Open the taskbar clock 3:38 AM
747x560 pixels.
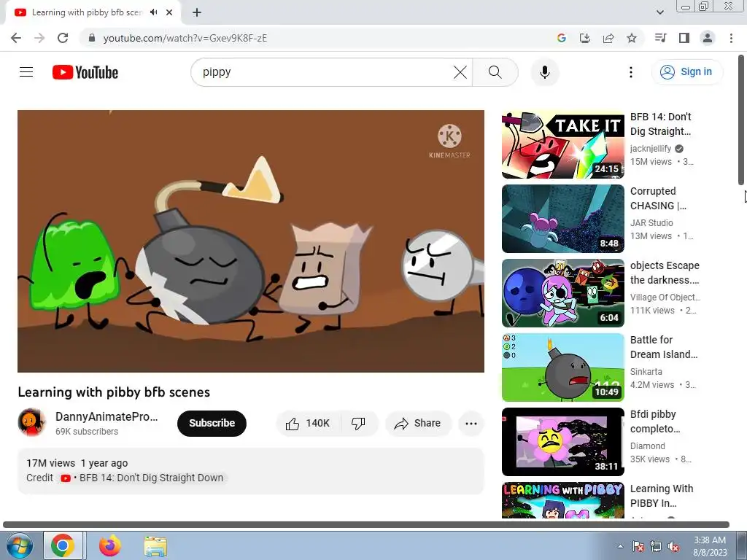(710, 546)
